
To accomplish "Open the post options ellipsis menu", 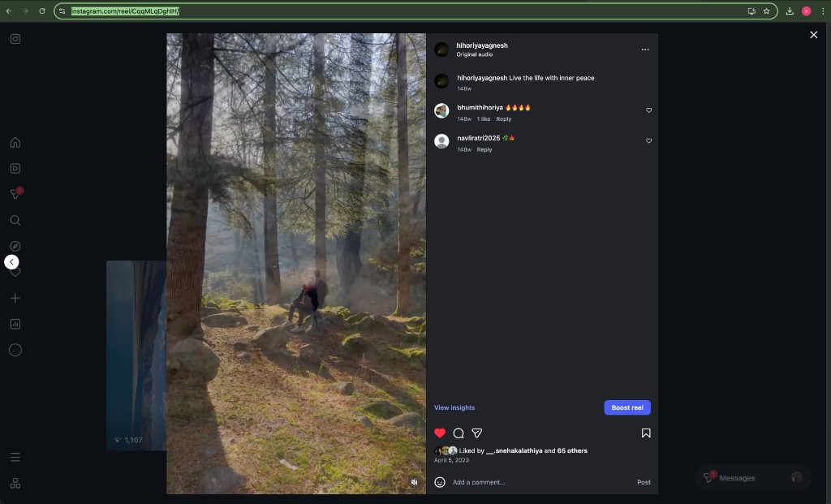I will pyautogui.click(x=645, y=50).
